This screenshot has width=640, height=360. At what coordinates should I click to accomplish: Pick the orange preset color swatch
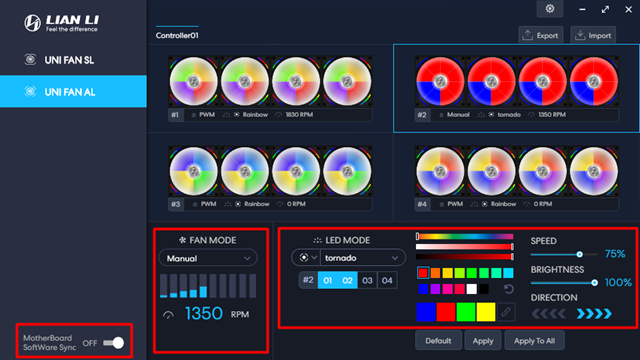pos(436,273)
